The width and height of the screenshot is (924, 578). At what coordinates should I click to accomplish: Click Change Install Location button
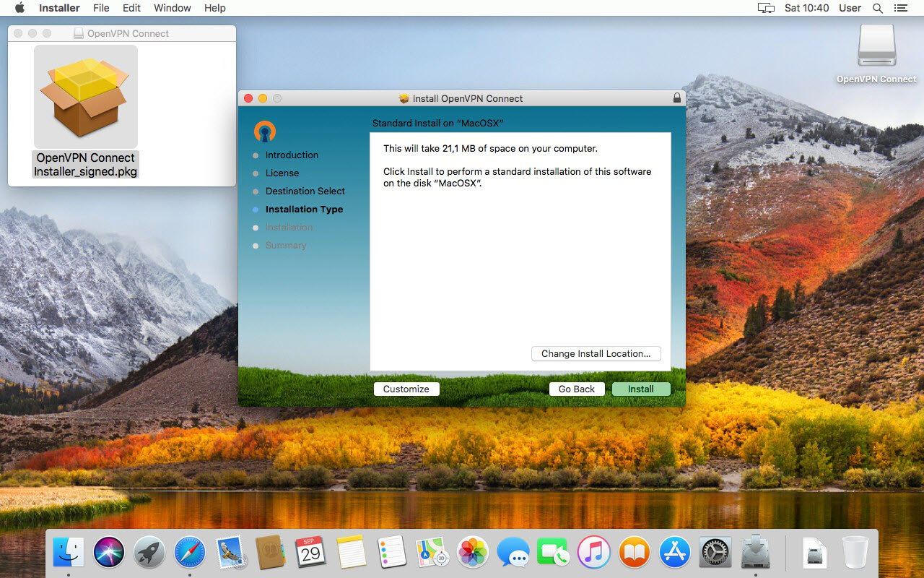596,353
